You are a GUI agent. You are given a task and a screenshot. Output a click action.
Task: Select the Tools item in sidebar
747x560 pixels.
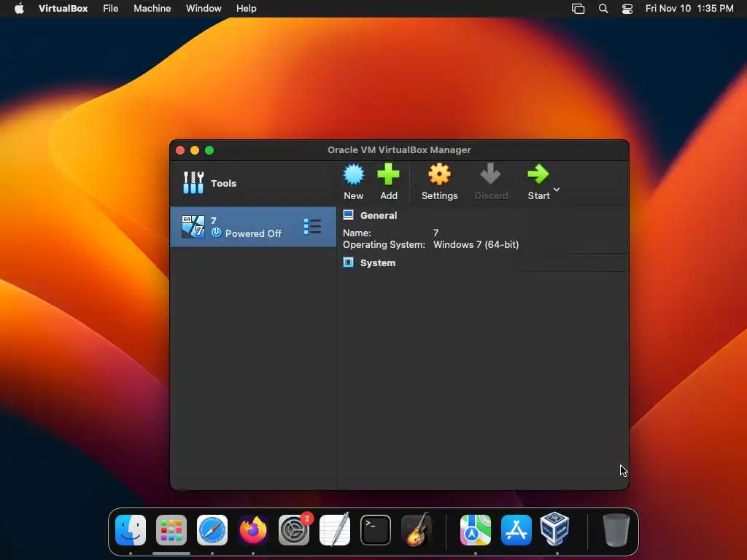(253, 183)
